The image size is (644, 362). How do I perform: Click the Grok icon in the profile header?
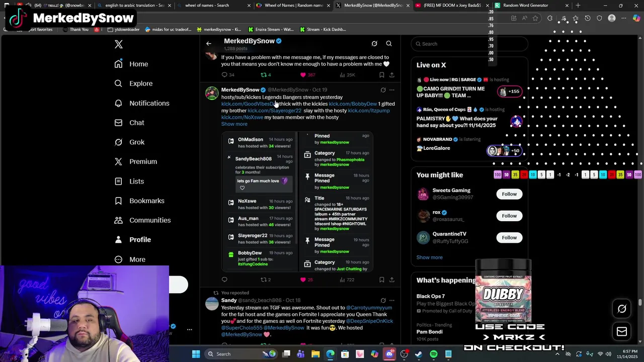click(374, 44)
